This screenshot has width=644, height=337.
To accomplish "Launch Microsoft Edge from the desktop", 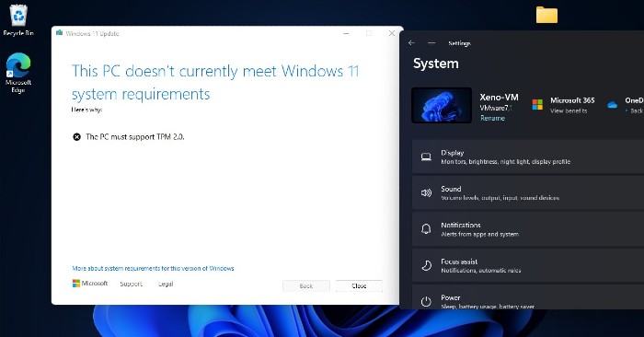I will 18,73.
